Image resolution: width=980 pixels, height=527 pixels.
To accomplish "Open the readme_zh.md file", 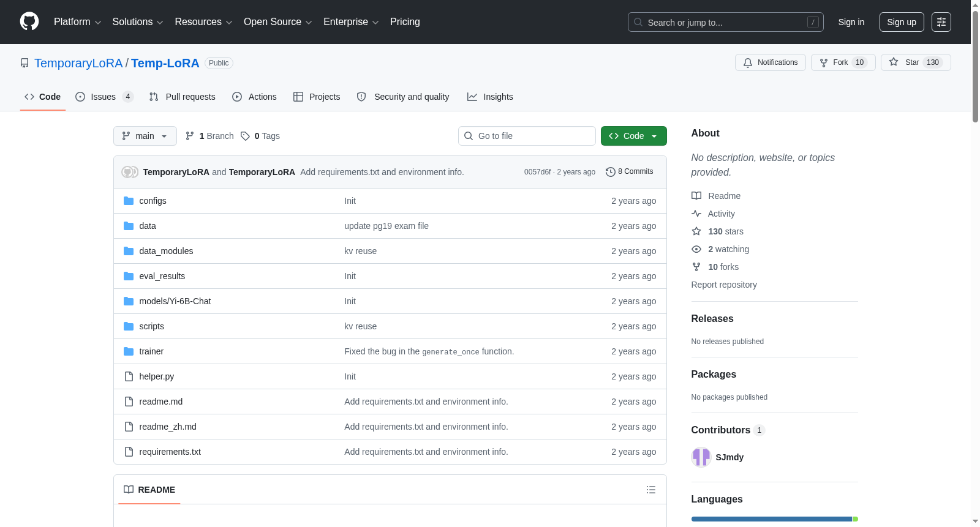I will click(168, 427).
